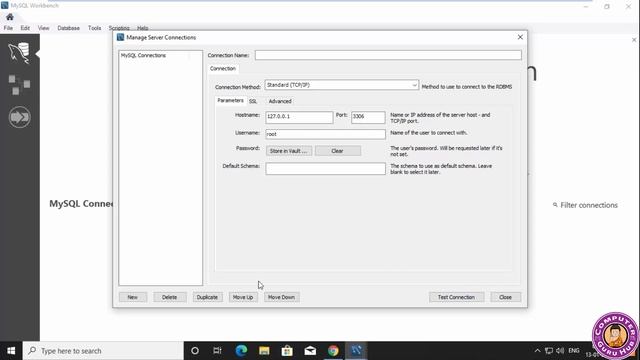640x360 pixels.
Task: Click Store in Vault button
Action: coord(289,151)
